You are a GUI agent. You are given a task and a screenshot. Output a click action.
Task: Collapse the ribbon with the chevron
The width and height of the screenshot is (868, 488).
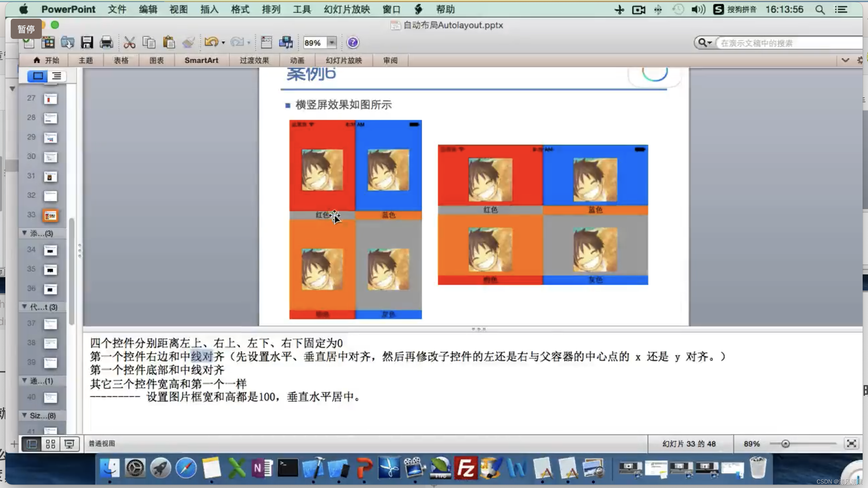(845, 60)
